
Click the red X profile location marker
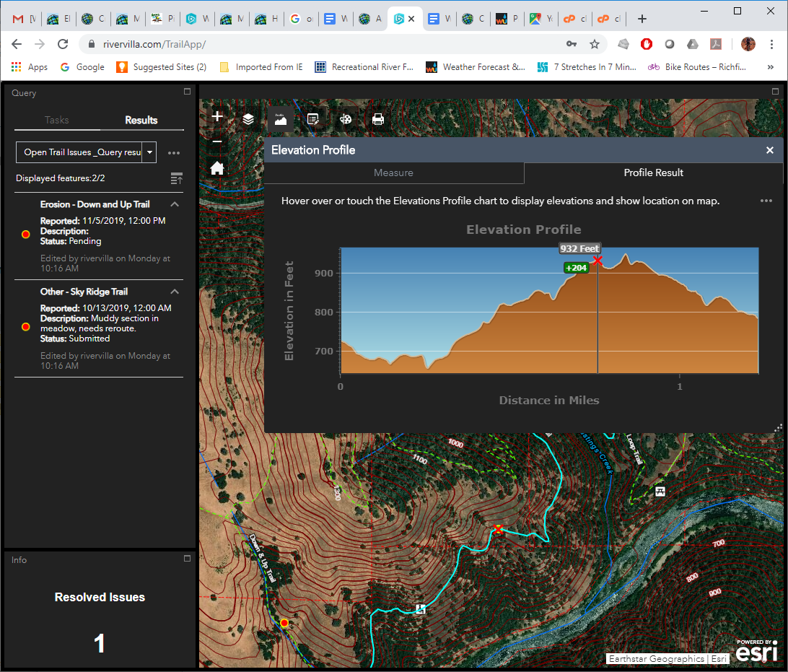(597, 261)
